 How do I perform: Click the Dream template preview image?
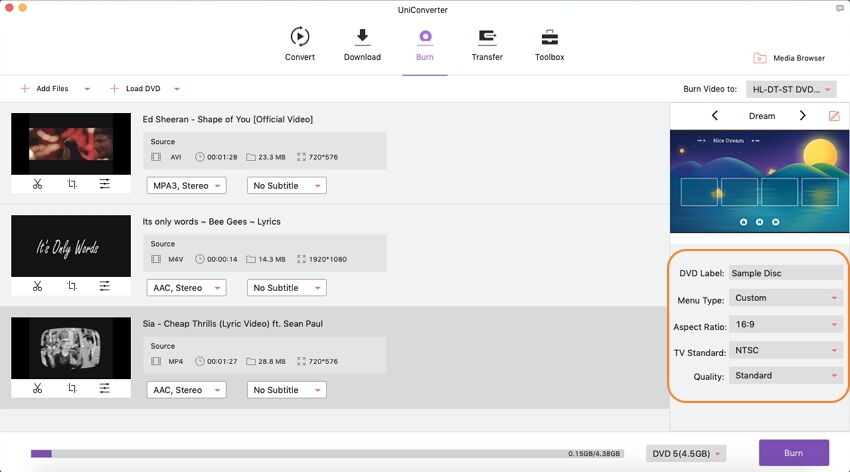click(x=759, y=182)
